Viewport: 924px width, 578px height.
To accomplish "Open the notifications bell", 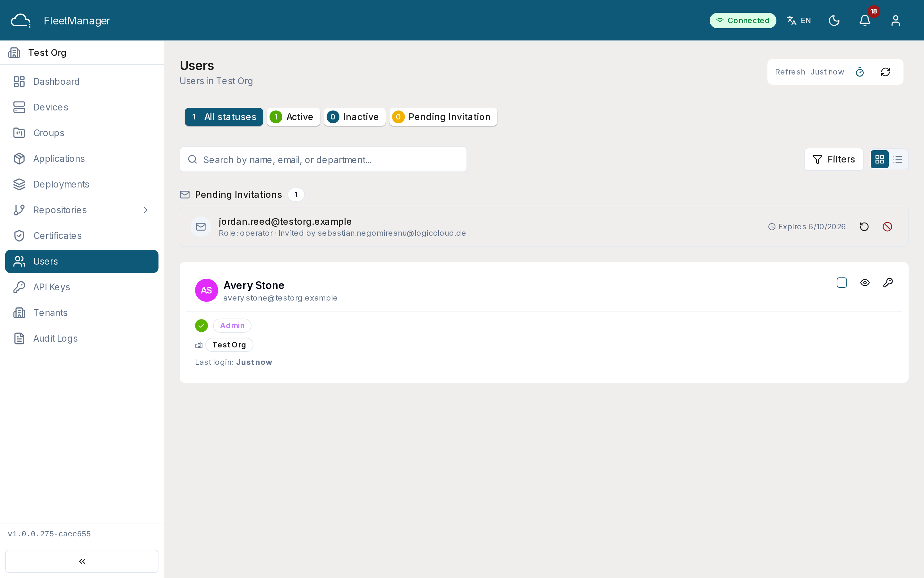I will tap(865, 20).
